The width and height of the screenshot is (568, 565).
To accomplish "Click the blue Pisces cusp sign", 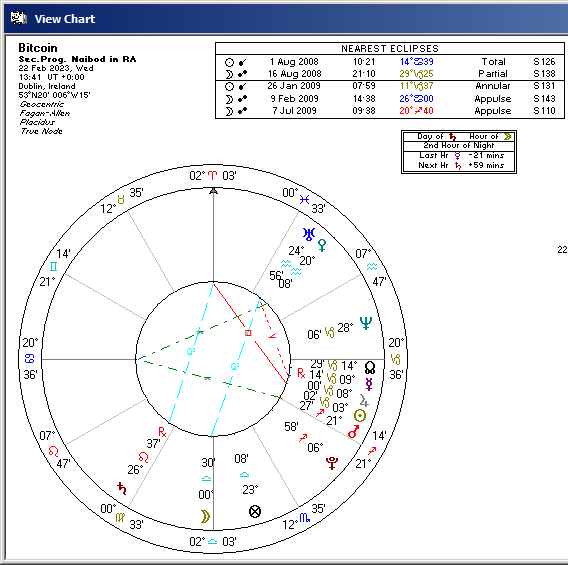I will coord(304,199).
